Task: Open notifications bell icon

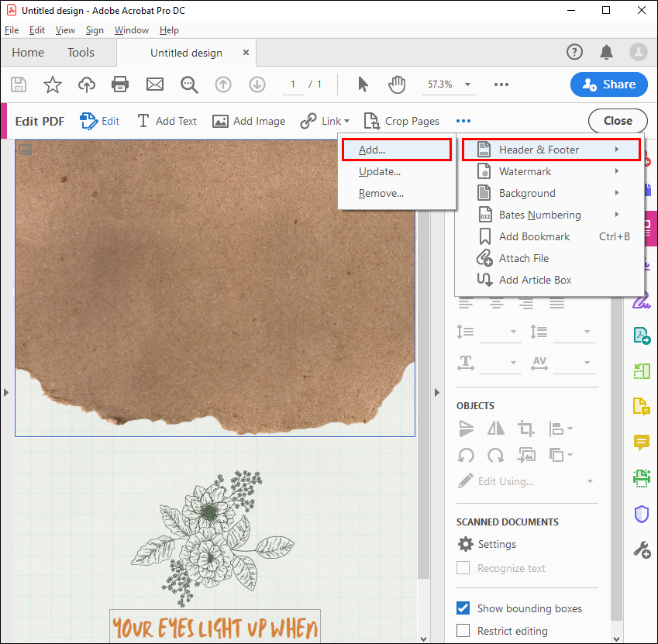Action: pyautogui.click(x=606, y=52)
